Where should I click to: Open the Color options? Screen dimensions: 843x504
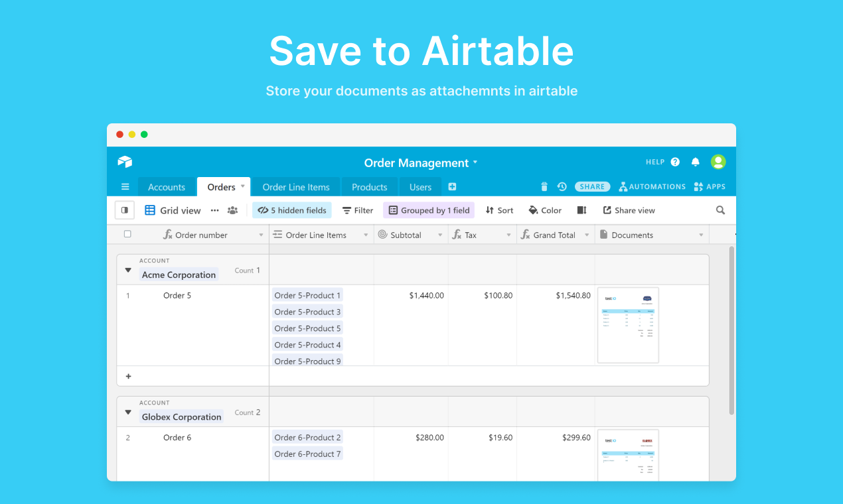(545, 210)
